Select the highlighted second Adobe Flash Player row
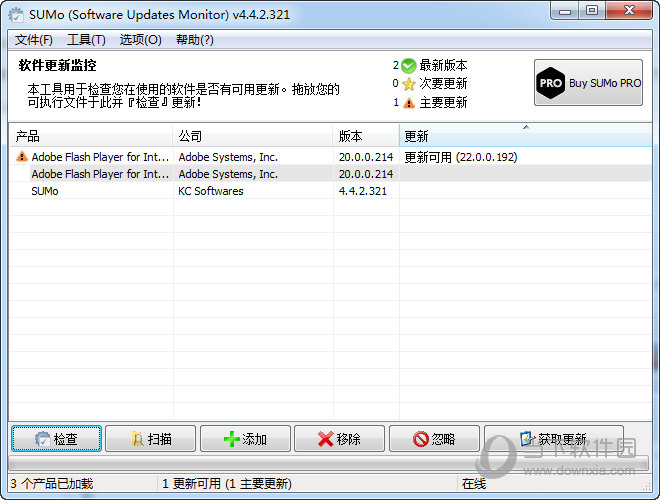The image size is (660, 500). tap(330, 174)
